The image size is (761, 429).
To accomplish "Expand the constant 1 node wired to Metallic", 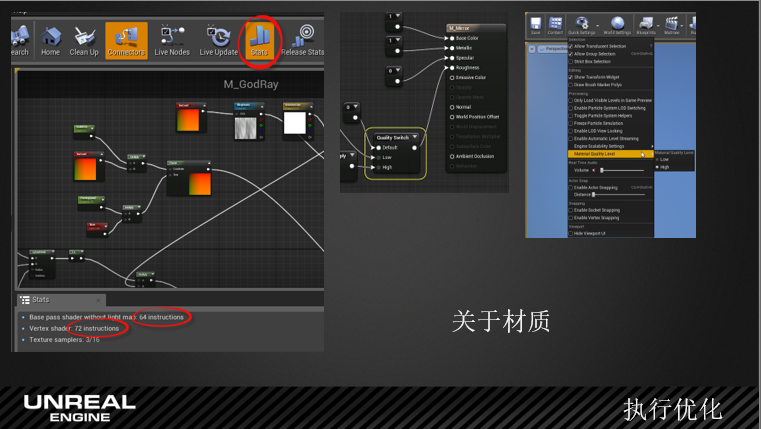I will coord(398,40).
